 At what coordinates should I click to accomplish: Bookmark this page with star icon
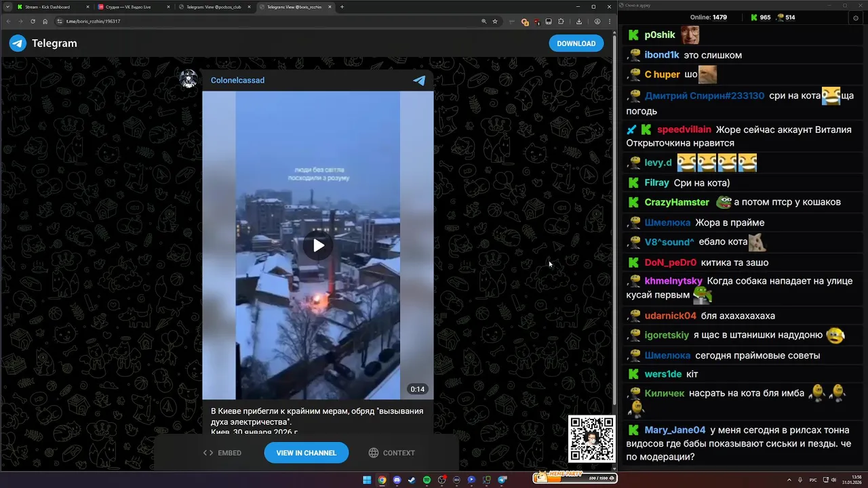(x=495, y=21)
